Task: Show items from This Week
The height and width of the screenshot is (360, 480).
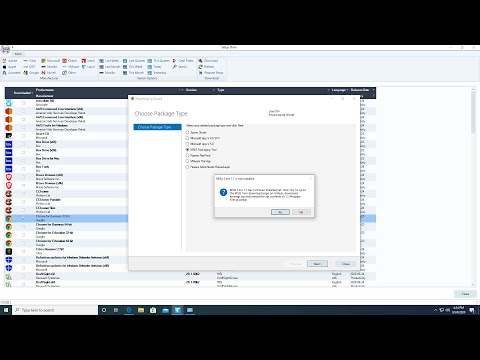Action: [x=133, y=67]
